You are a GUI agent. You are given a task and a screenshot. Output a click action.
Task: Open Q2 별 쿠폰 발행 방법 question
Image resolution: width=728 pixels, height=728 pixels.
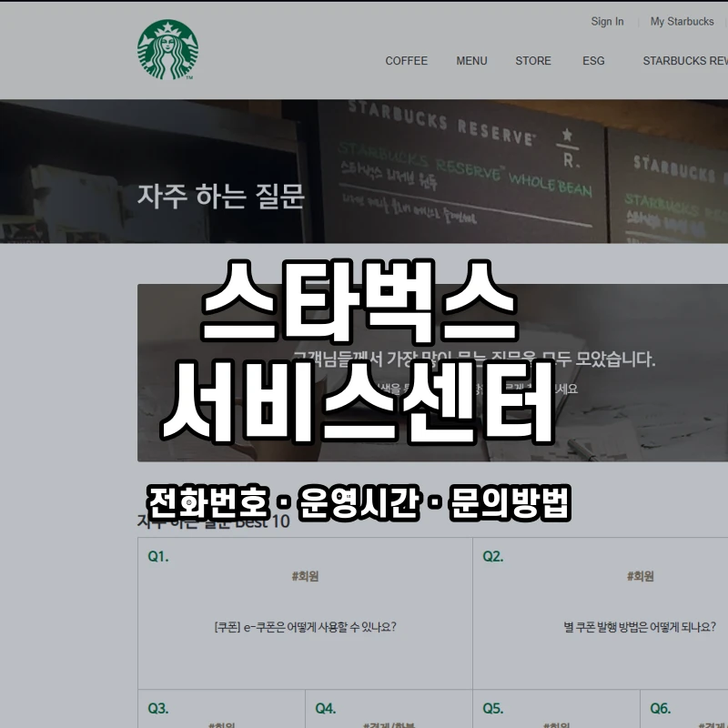pos(640,627)
